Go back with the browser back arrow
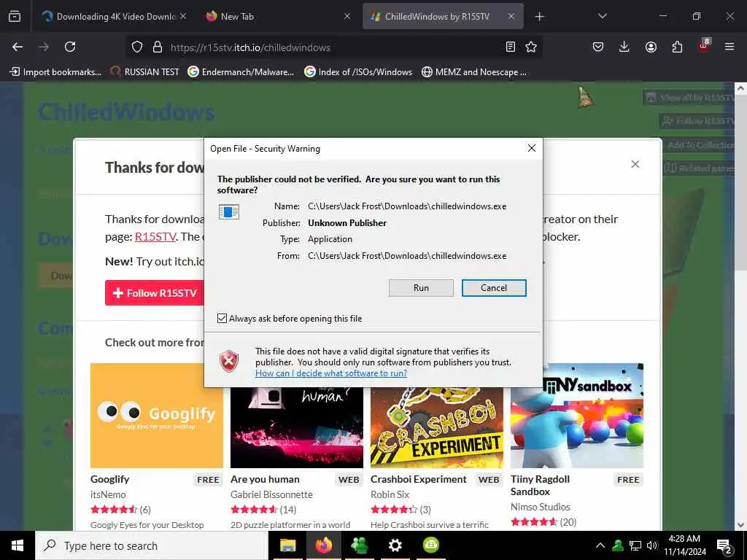 [x=18, y=47]
